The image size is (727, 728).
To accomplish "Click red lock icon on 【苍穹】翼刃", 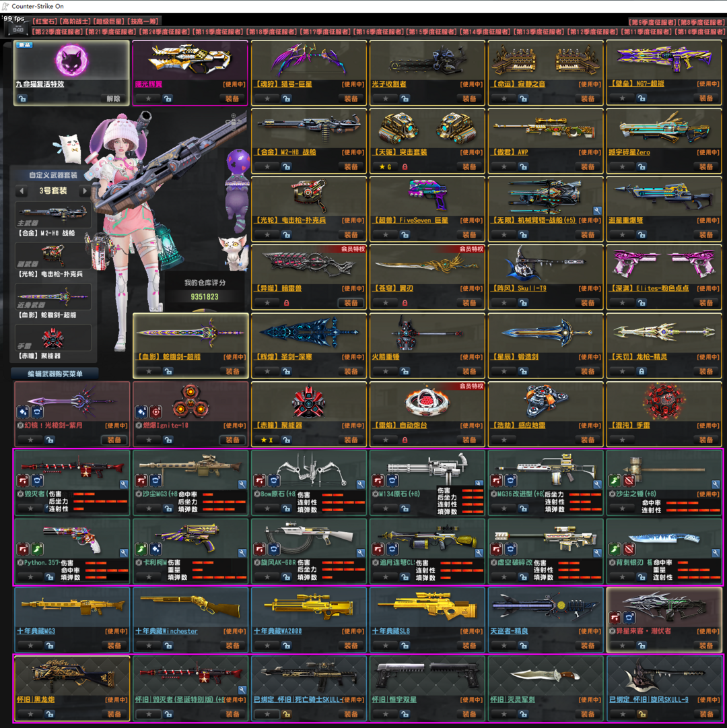I will point(405,302).
